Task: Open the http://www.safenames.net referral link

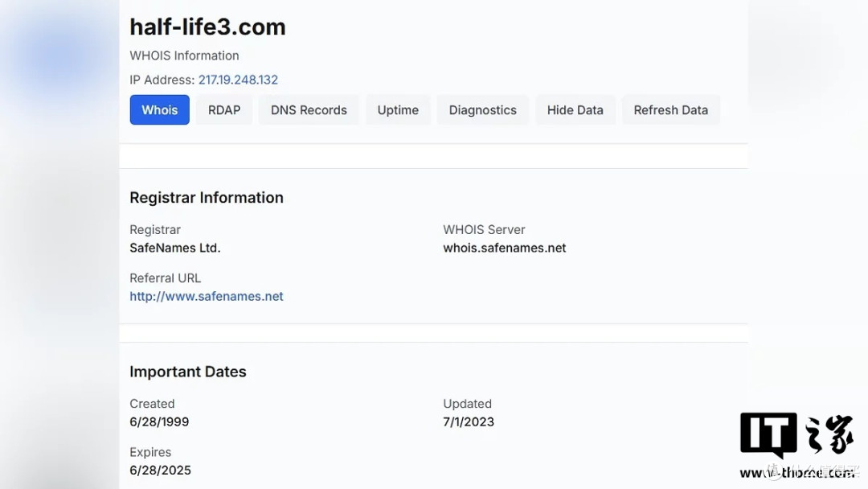Action: [x=207, y=296]
